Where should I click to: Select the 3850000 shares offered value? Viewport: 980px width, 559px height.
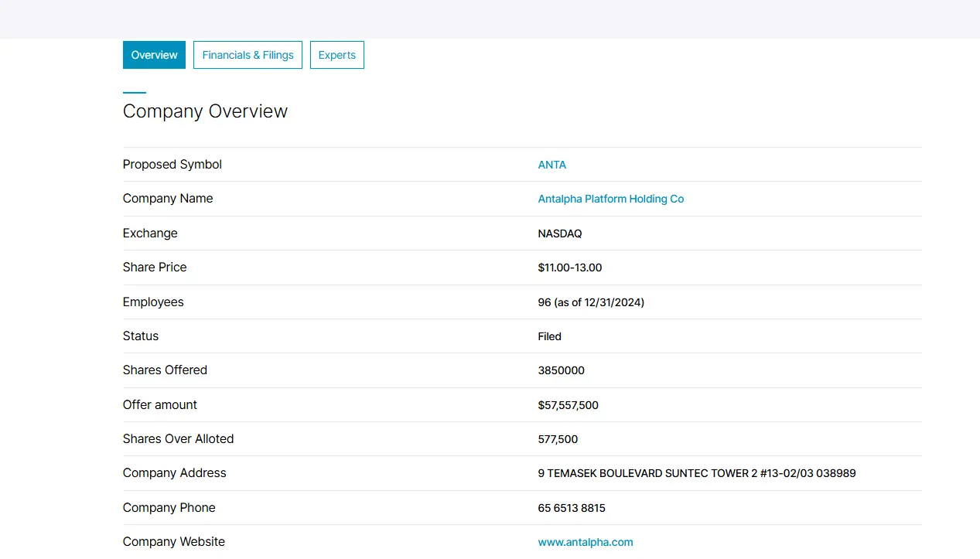click(x=561, y=370)
